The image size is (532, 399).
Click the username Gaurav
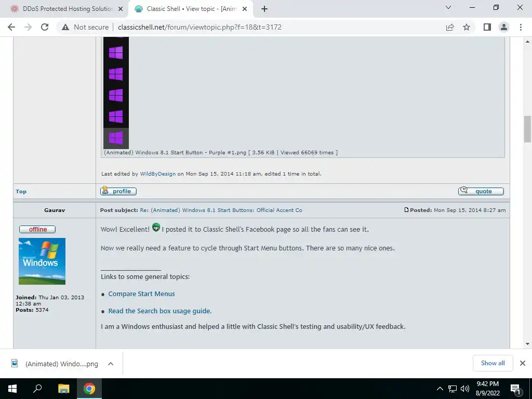pyautogui.click(x=54, y=210)
